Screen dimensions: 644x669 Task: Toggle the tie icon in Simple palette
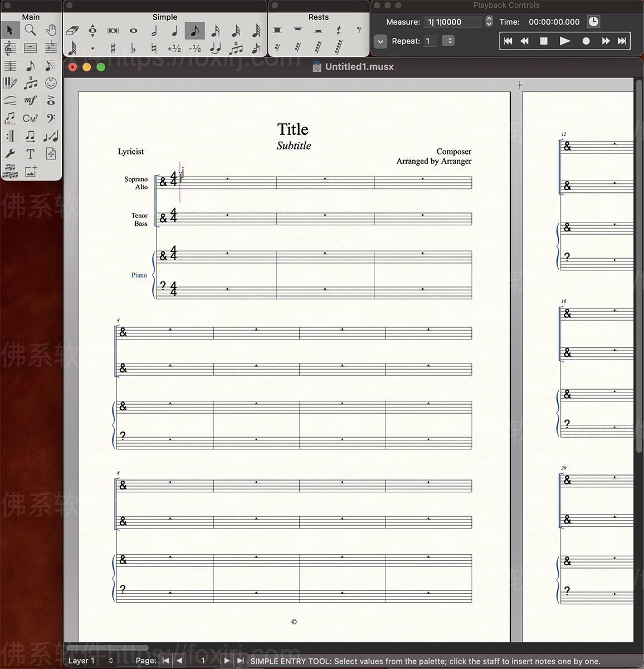coord(216,49)
